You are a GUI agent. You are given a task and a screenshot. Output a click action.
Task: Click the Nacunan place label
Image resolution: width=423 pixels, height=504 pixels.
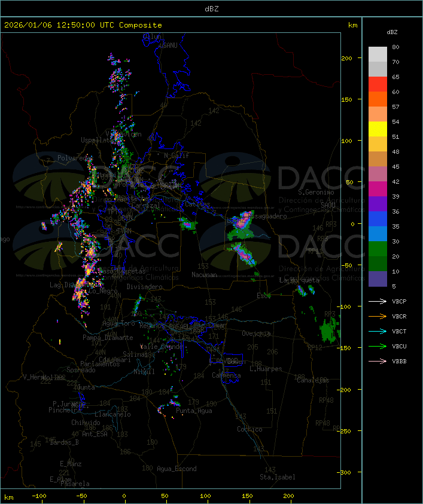(x=204, y=275)
